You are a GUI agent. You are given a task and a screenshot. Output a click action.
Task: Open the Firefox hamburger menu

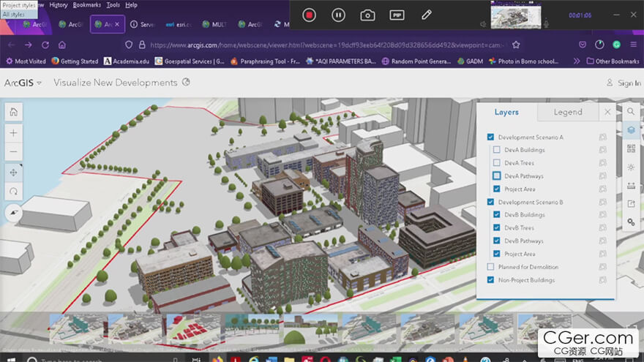tap(633, 45)
